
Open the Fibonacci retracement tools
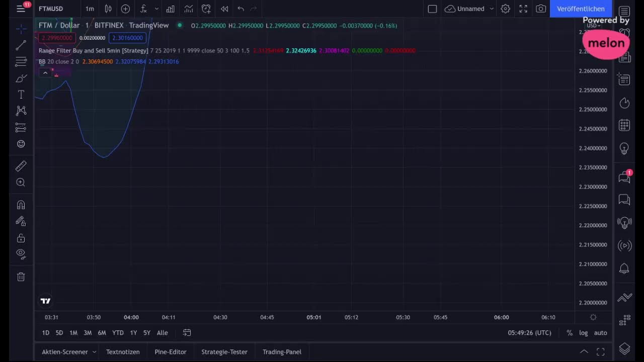[x=21, y=62]
